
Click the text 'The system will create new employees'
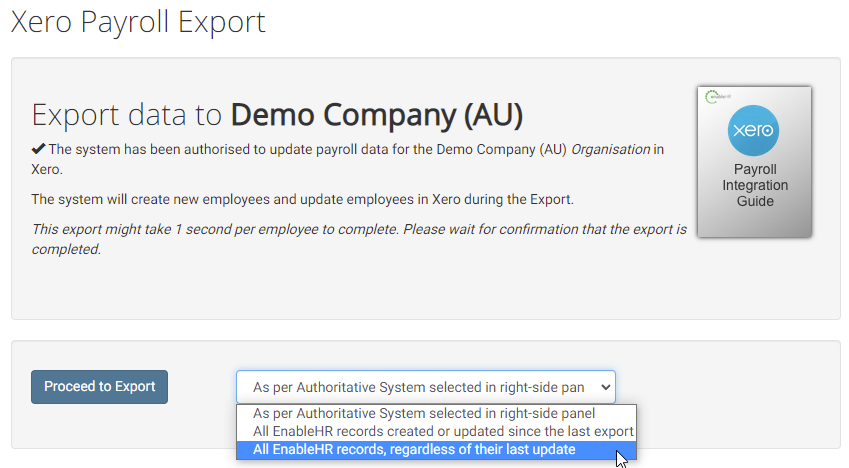point(150,199)
